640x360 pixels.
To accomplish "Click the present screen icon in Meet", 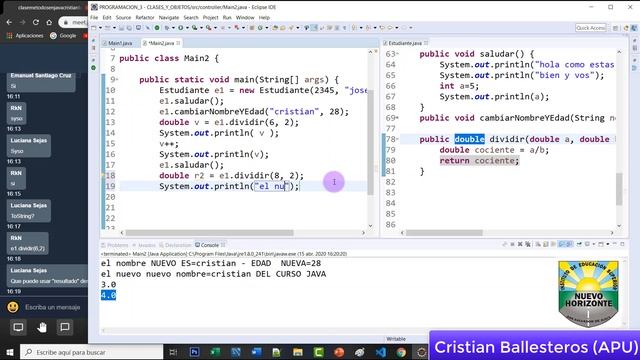I will pos(18,327).
